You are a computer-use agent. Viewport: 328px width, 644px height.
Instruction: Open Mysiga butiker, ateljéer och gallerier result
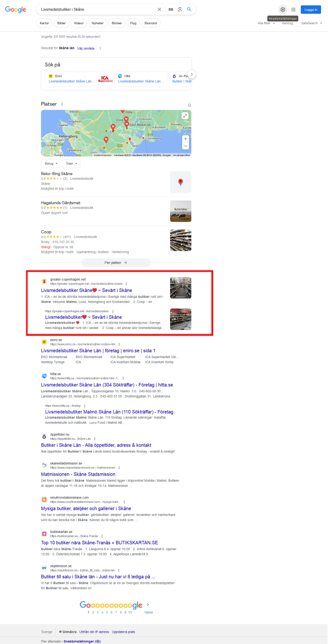86,508
